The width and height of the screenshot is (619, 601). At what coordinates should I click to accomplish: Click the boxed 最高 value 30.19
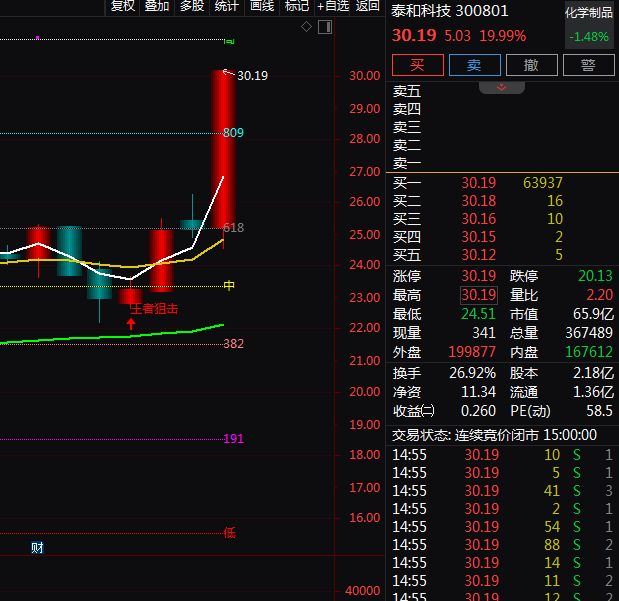point(479,295)
